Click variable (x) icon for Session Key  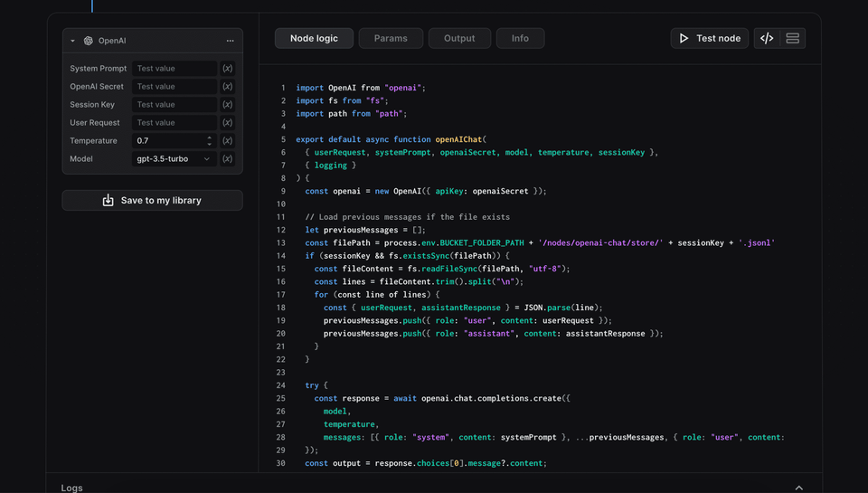point(227,105)
